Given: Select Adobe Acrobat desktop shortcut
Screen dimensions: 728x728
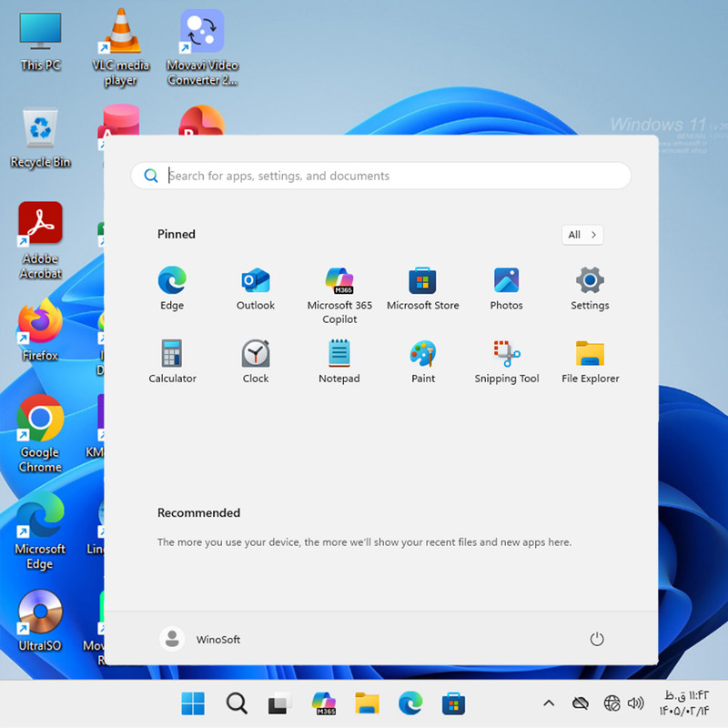Looking at the screenshot, I should 40,240.
